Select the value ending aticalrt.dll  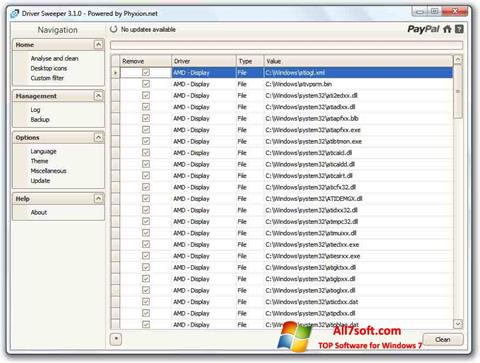309,176
